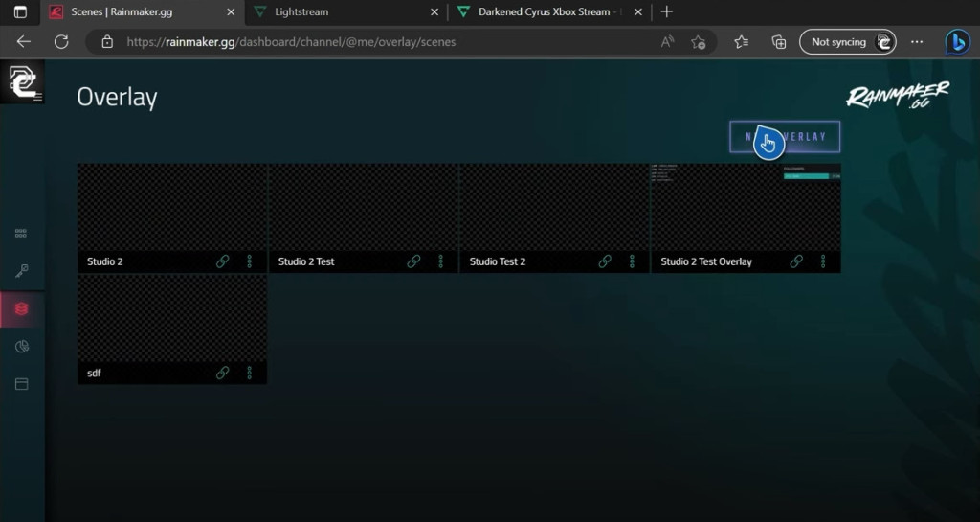
Task: Refresh the current page
Action: click(x=61, y=42)
